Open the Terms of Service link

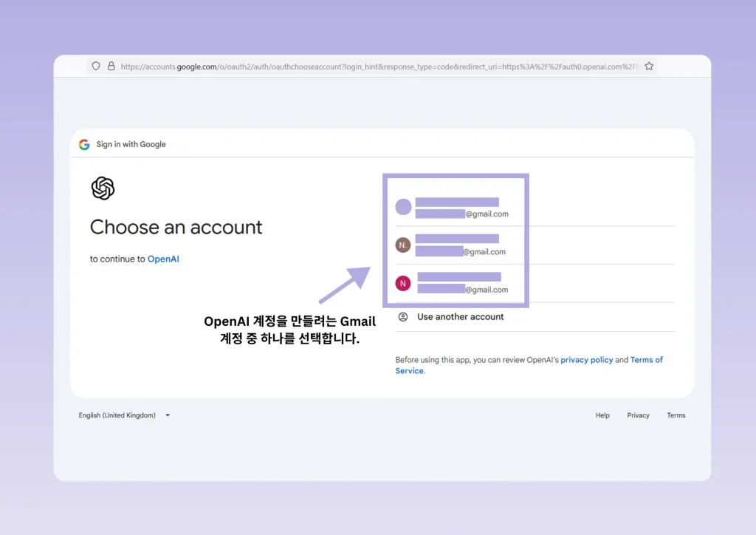click(x=529, y=365)
